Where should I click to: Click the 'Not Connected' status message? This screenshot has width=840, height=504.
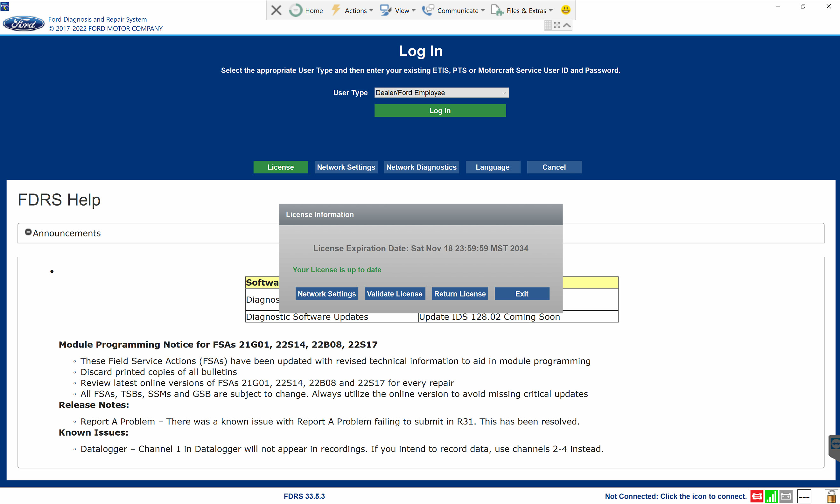[x=676, y=497]
